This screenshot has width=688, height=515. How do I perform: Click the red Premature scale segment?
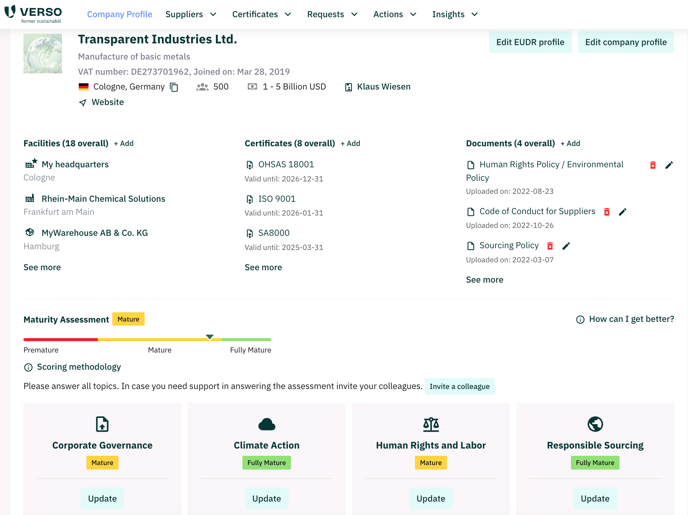pos(61,339)
